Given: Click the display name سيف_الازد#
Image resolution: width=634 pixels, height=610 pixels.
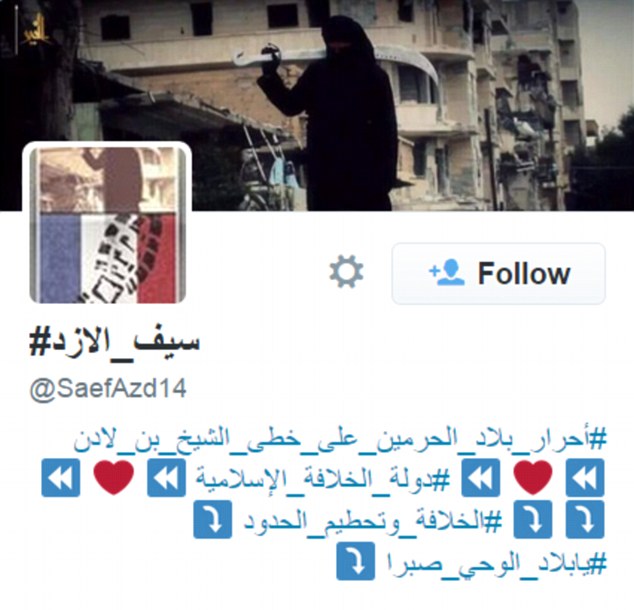Looking at the screenshot, I should [114, 344].
